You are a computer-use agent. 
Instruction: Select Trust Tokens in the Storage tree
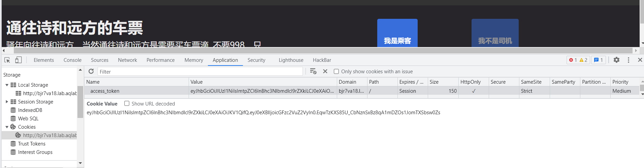32,143
